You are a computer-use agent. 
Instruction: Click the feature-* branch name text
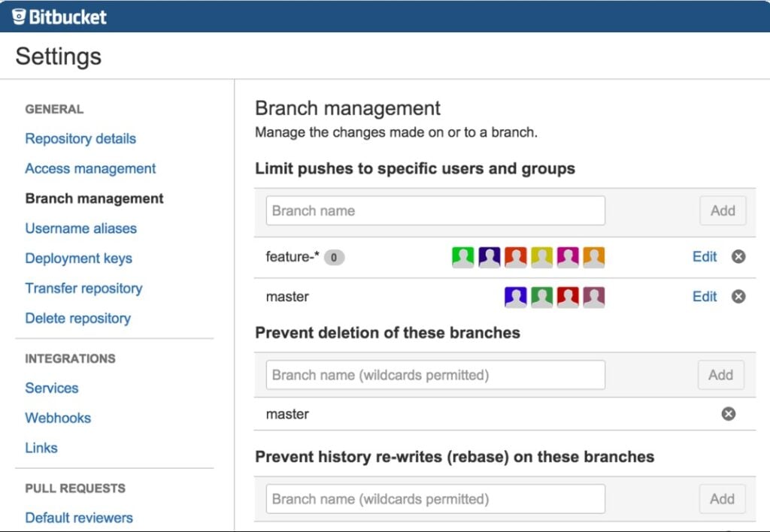point(293,257)
